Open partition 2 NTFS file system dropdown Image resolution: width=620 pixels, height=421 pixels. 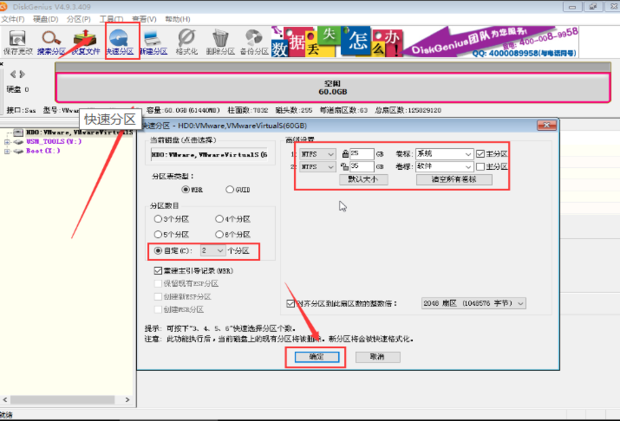coord(318,166)
